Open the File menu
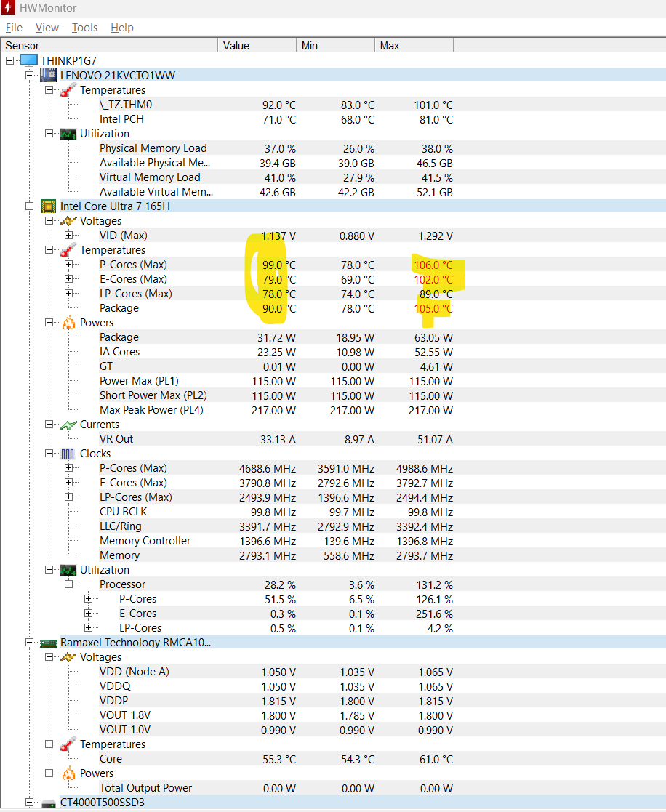This screenshot has height=812, width=666. pos(14,28)
